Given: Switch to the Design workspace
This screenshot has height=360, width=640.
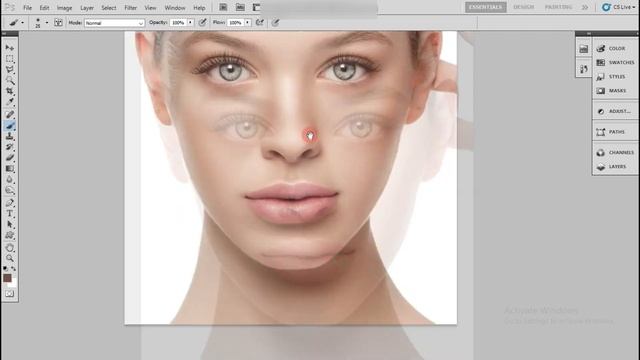Looking at the screenshot, I should coord(524,7).
